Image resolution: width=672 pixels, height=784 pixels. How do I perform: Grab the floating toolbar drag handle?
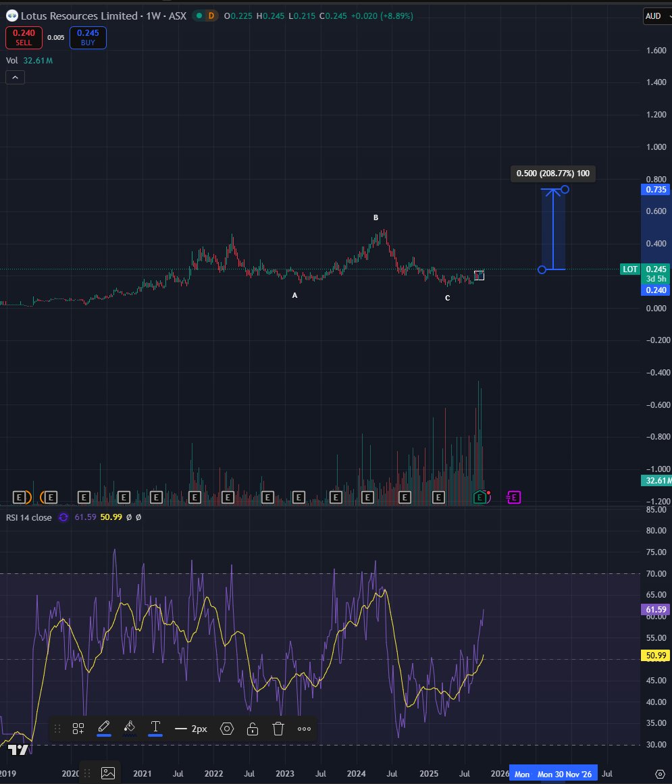pos(57,729)
